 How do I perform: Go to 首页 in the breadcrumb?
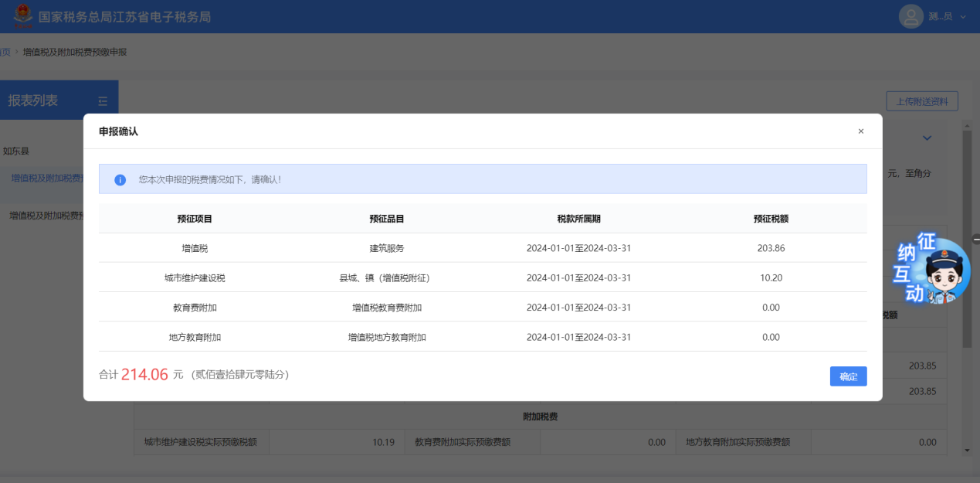point(5,52)
